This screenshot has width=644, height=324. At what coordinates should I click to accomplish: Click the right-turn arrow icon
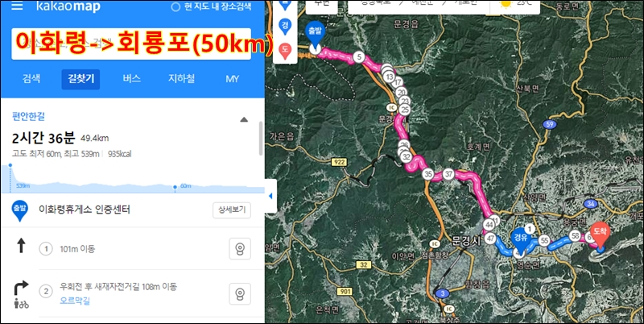(22, 288)
